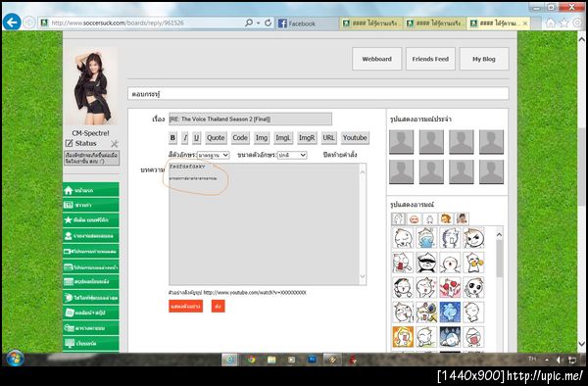Close the active soccersuck tab with its X
588x386 pixels.
point(525,24)
